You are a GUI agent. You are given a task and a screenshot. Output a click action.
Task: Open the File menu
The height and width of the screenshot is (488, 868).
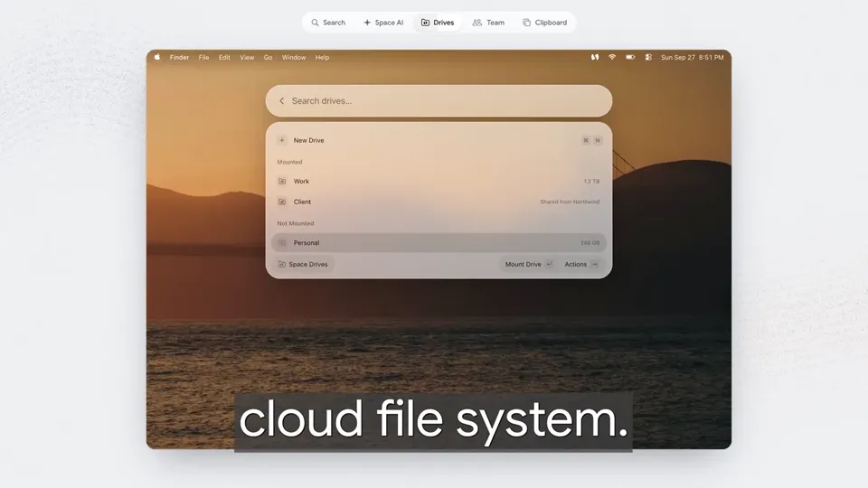(203, 58)
